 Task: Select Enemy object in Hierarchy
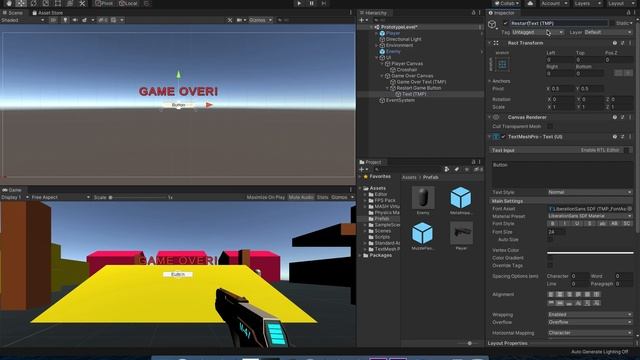tap(393, 51)
